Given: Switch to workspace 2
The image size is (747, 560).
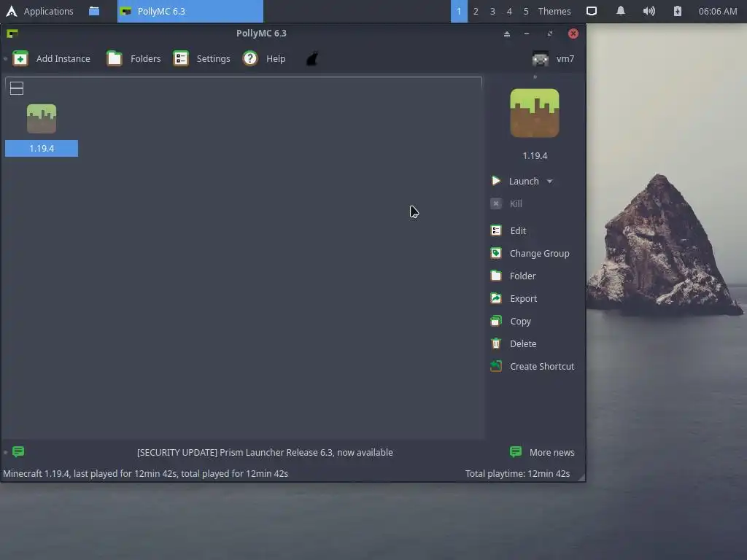Looking at the screenshot, I should click(476, 11).
